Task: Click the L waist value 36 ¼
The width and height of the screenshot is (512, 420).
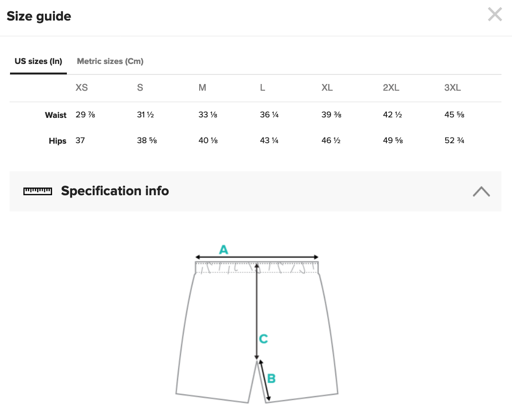Action: (x=269, y=115)
